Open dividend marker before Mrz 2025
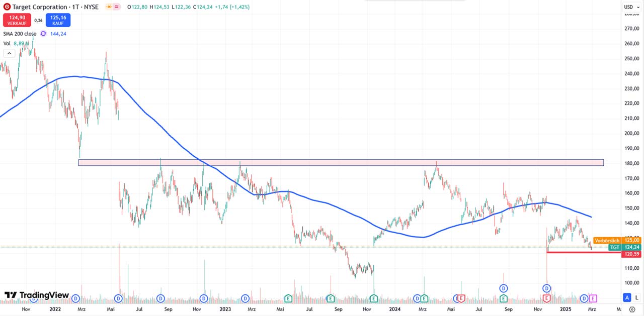The height and width of the screenshot is (316, 644). click(584, 298)
